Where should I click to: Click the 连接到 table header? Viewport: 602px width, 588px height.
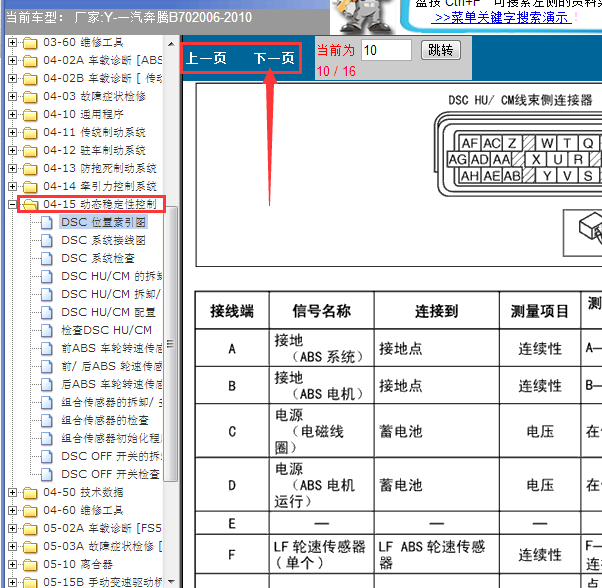click(x=437, y=311)
